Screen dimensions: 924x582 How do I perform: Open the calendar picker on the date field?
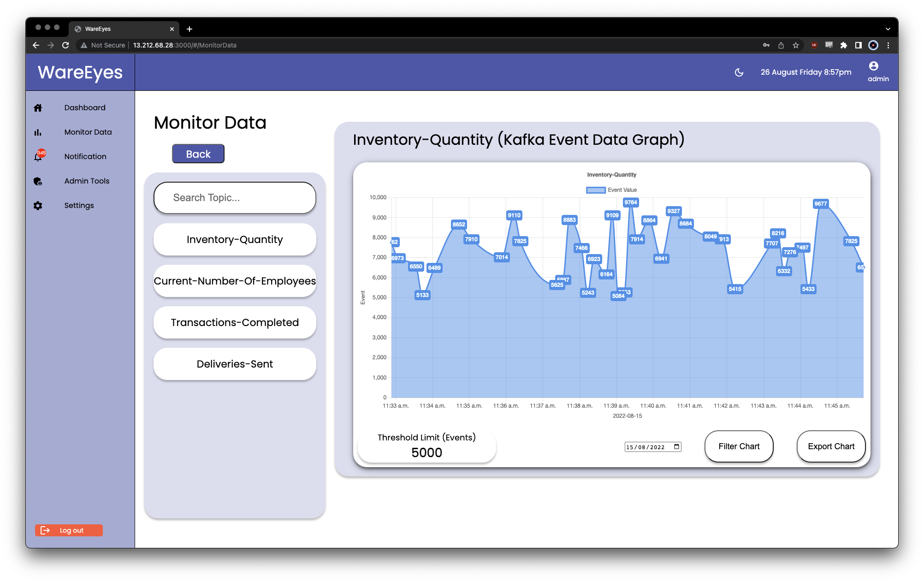(x=677, y=447)
